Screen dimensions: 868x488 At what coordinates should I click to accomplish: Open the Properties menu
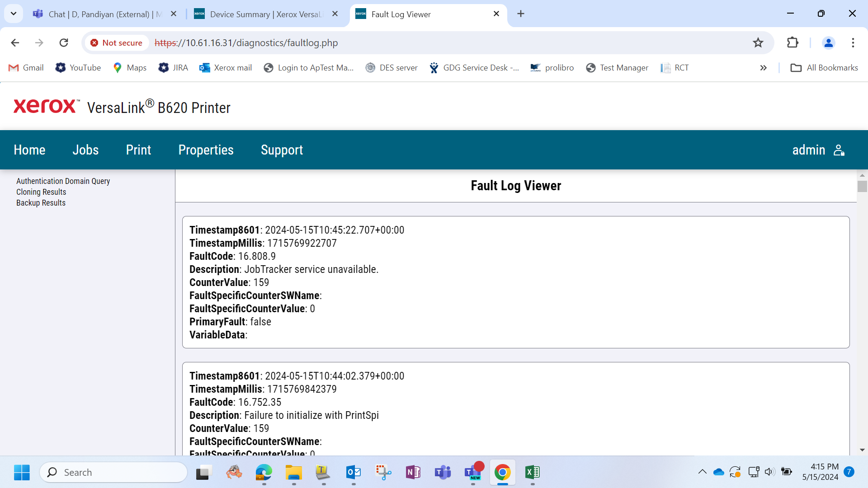[x=206, y=150]
